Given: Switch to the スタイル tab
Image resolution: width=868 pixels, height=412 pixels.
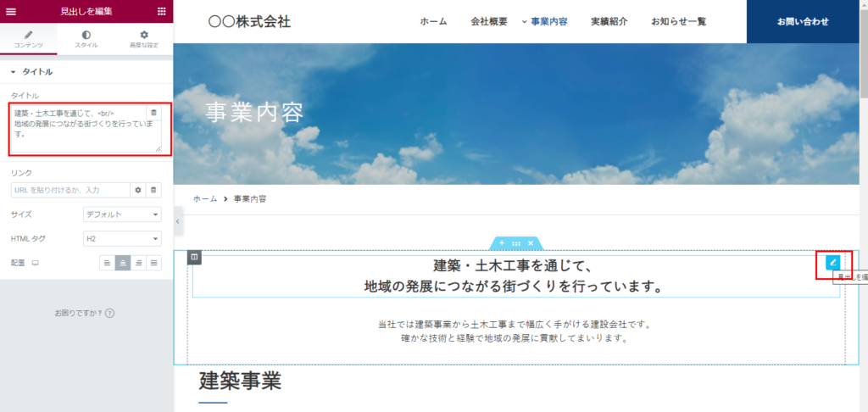Looking at the screenshot, I should [x=86, y=39].
